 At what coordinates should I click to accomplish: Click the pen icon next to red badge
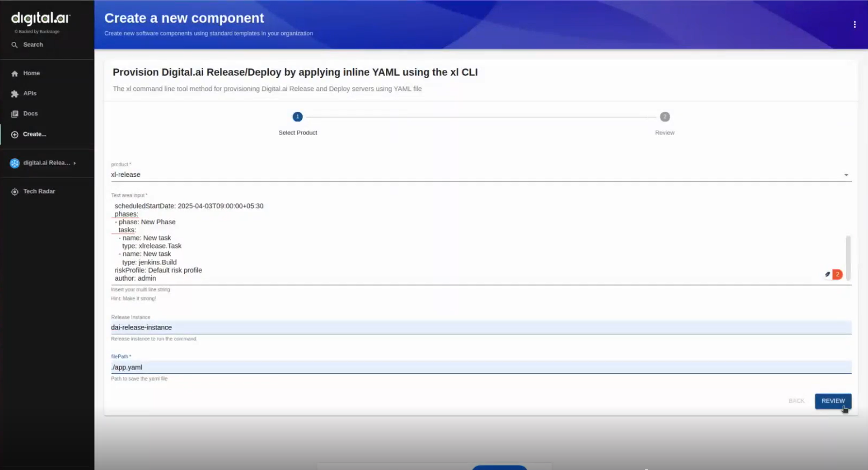tap(828, 275)
